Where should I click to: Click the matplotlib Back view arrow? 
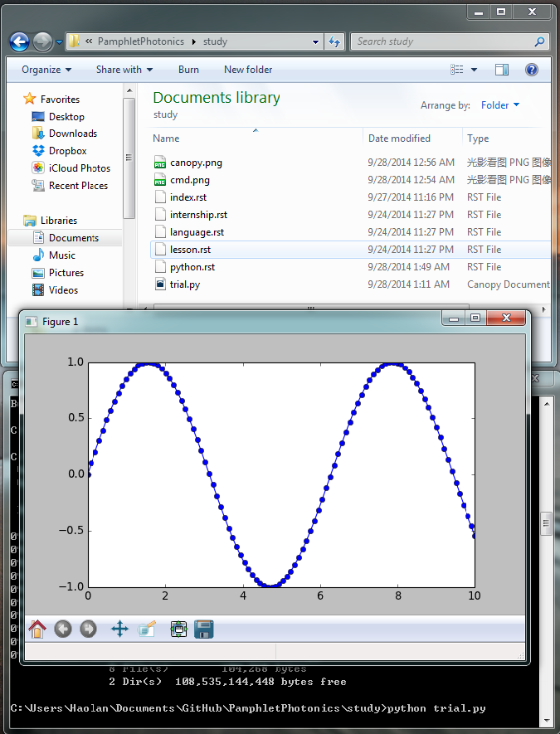pos(63,629)
